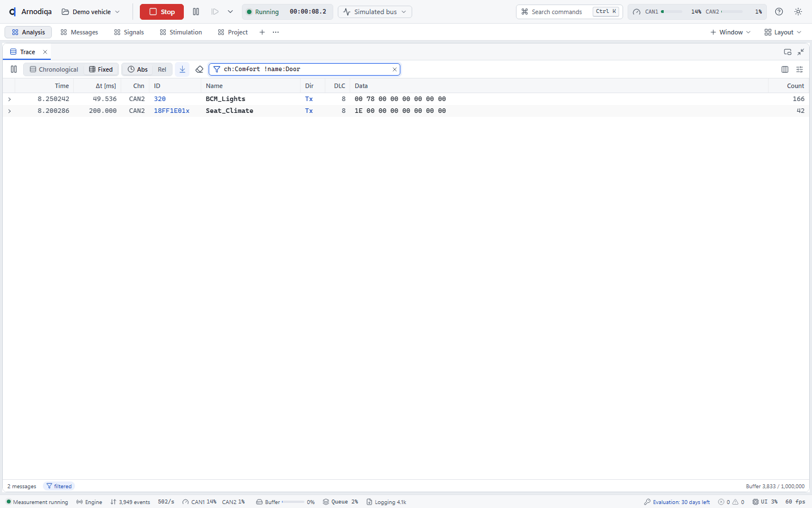Viewport: 812px width, 508px height.
Task: Close the Trace tab
Action: pyautogui.click(x=45, y=52)
